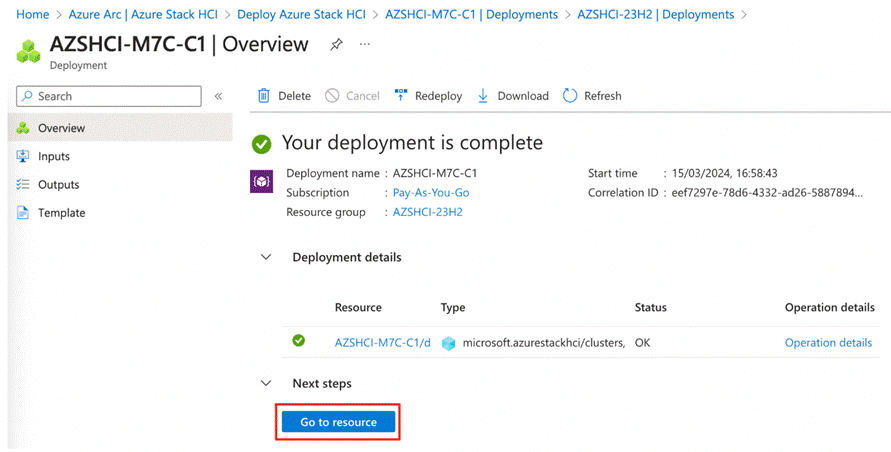
Task: Collapse the left sidebar with double chevron
Action: coord(218,96)
